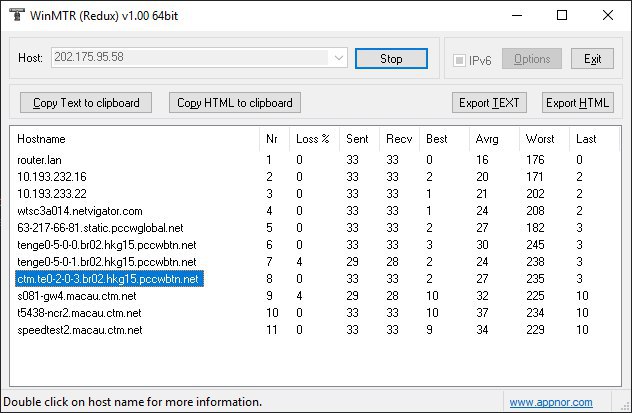Click the Avrg column header
Viewport: 632px width, 413px height.
point(494,139)
